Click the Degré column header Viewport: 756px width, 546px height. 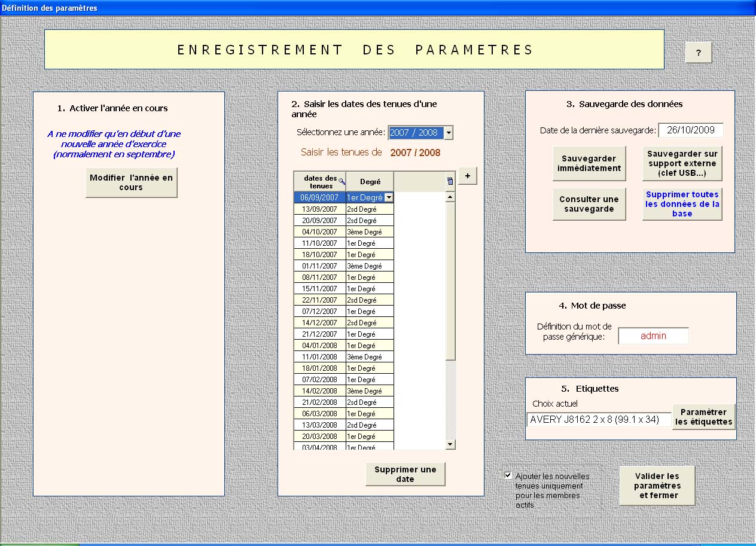coord(370,182)
